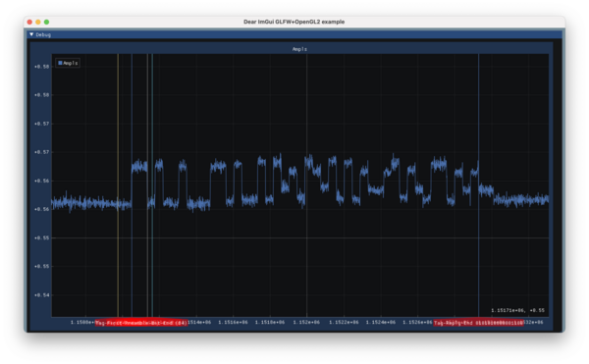
Task: Click the +0.54 y-axis tick label
Action: click(x=41, y=295)
